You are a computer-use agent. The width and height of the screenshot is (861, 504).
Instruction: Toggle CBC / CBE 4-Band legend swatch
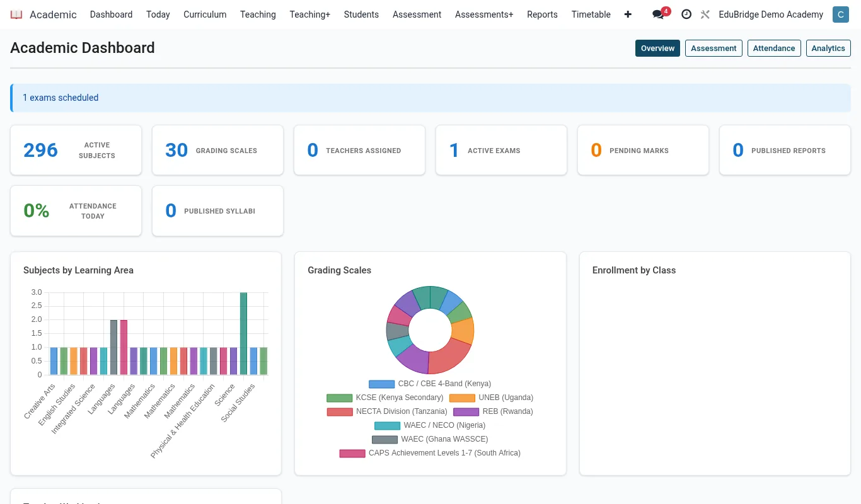(x=381, y=384)
